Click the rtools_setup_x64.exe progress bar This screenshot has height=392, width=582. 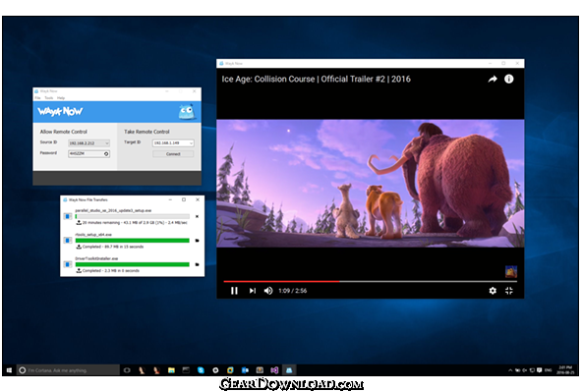pos(132,241)
